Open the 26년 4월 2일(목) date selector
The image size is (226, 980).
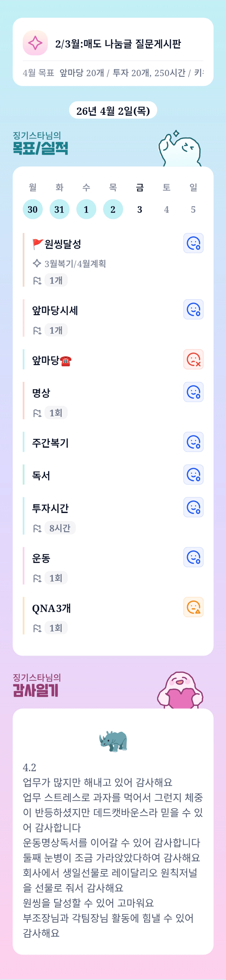(113, 110)
